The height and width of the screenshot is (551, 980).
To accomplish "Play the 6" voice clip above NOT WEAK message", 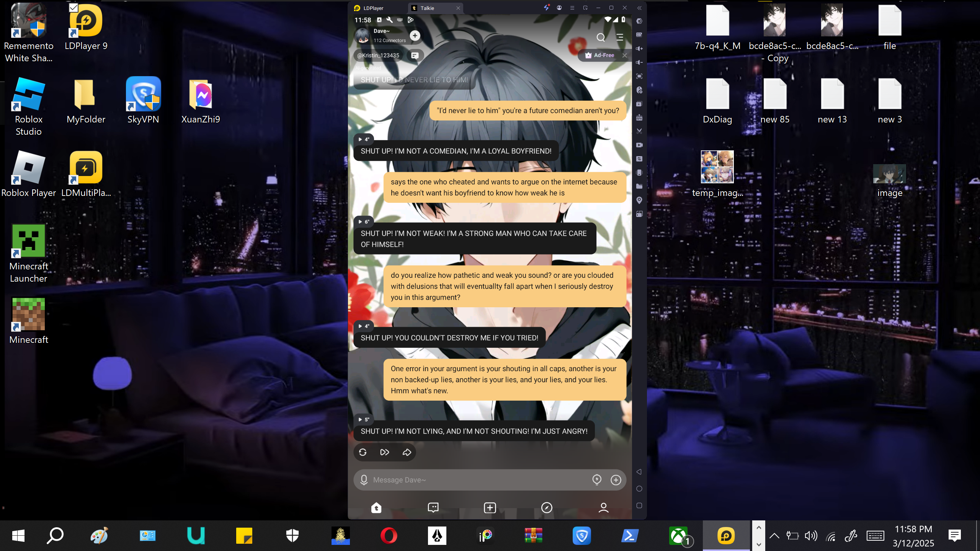I will tap(364, 222).
